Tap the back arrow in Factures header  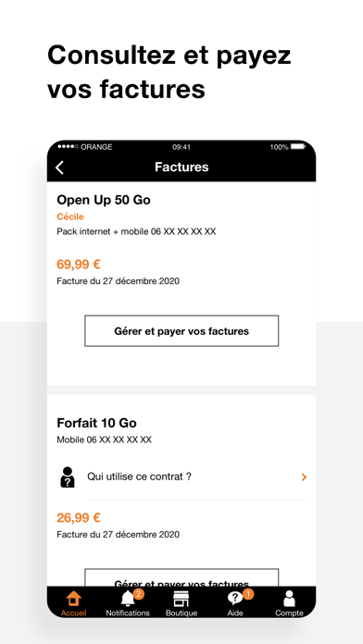(x=60, y=167)
